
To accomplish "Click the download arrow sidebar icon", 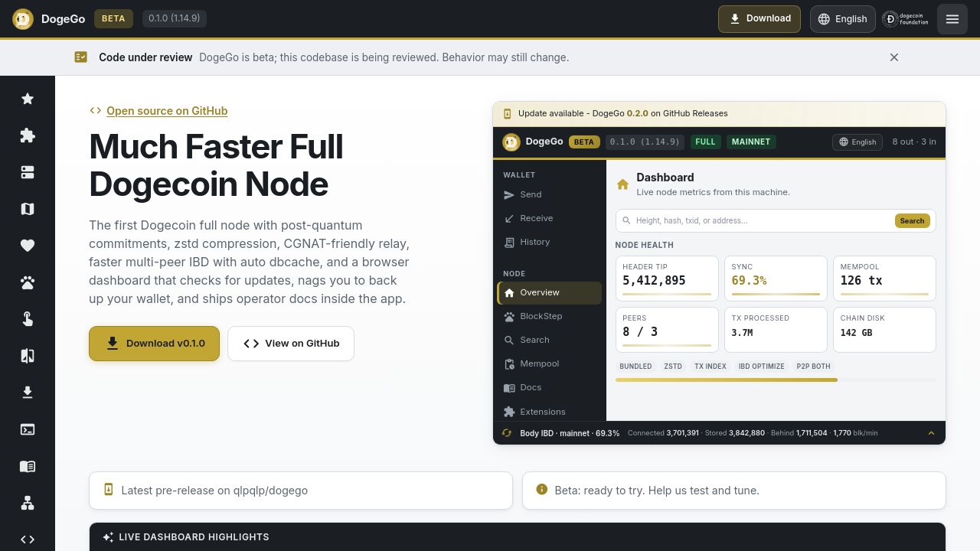I will tap(28, 393).
